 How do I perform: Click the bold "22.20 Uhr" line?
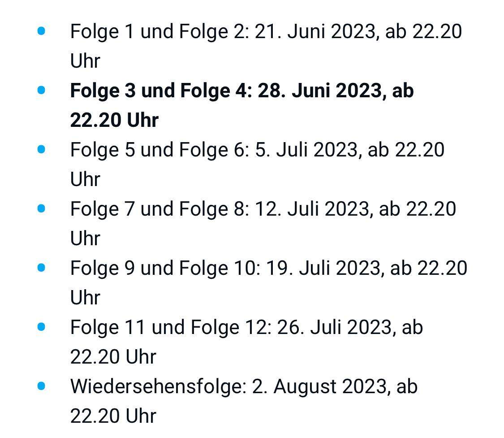114,120
